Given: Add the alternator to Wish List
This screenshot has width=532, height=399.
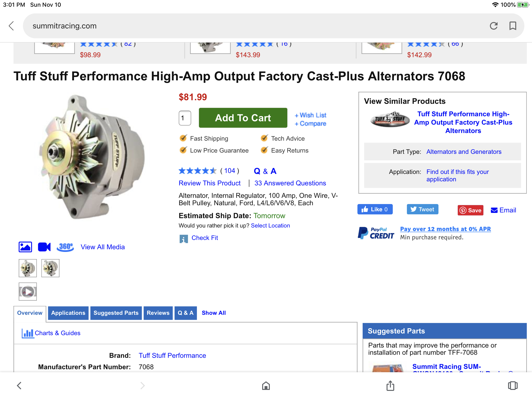Looking at the screenshot, I should click(x=310, y=115).
